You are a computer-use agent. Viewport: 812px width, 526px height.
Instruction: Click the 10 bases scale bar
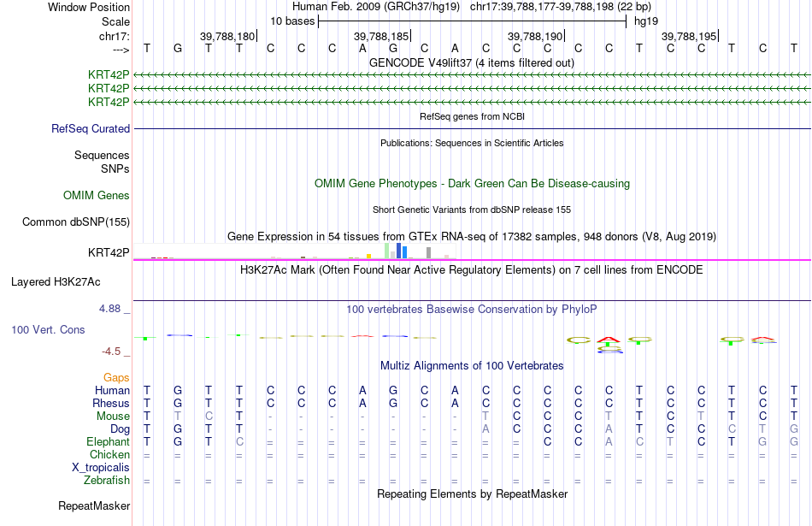tap(473, 21)
